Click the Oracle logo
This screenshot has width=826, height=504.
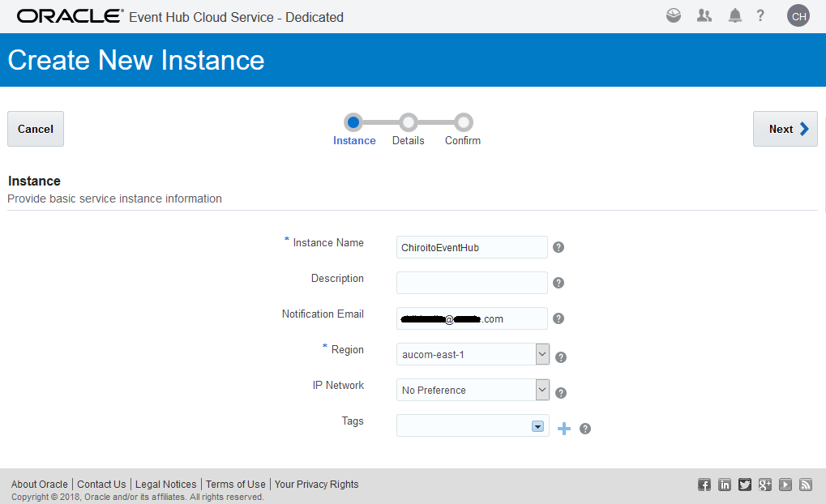(x=70, y=15)
